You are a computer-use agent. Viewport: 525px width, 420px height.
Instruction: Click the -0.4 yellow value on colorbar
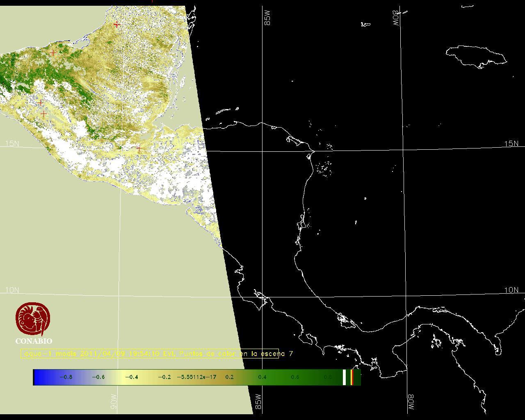[131, 377]
